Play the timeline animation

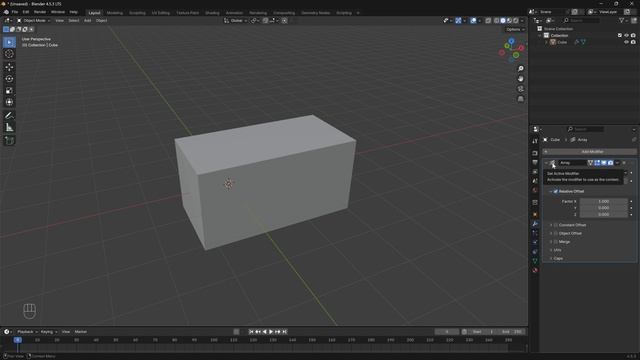point(271,332)
